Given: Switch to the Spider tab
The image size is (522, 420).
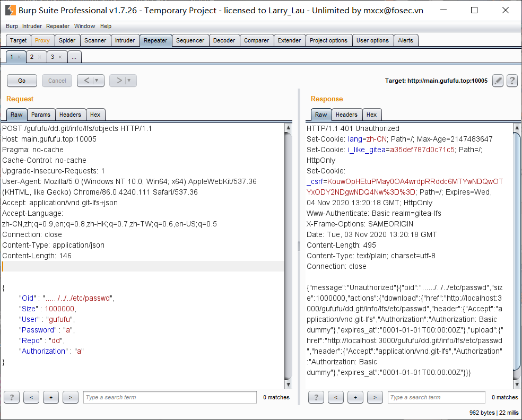Looking at the screenshot, I should (x=67, y=40).
